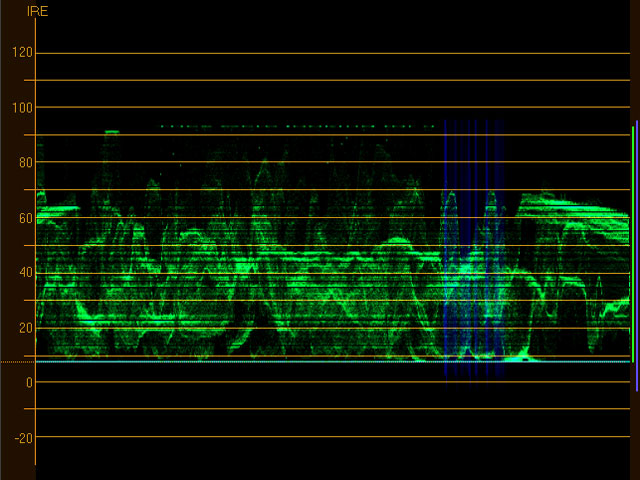This screenshot has height=480, width=640.
Task: Click the blue chroma spike cluster in waveform
Action: (x=474, y=253)
